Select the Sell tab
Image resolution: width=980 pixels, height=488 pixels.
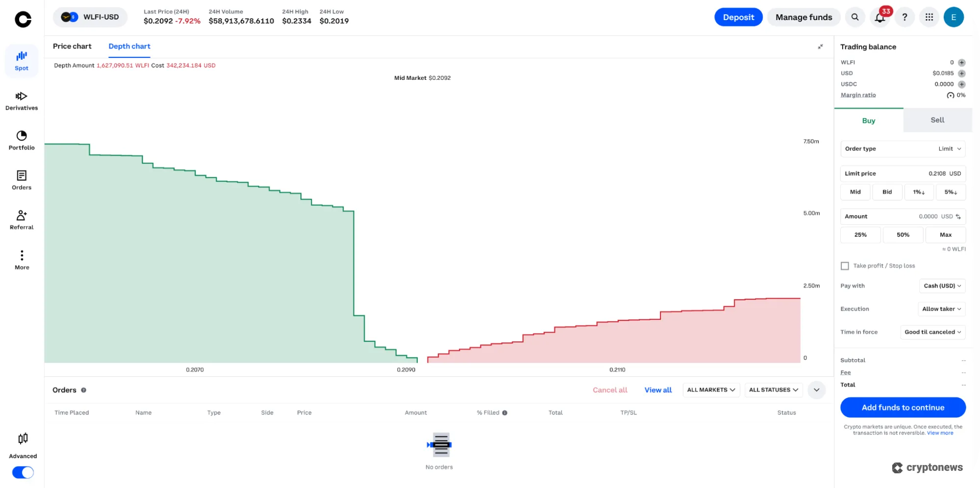coord(936,120)
